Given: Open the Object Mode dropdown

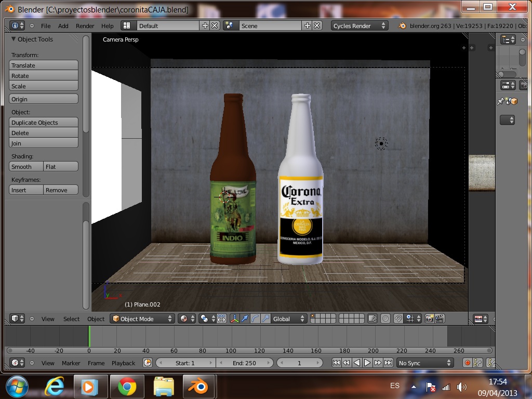Looking at the screenshot, I should (142, 318).
